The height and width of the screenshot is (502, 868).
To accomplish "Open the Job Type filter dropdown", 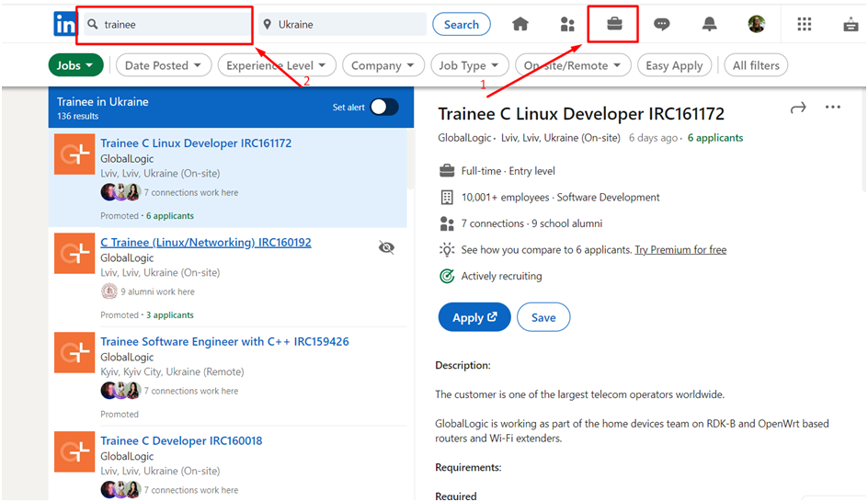I will coord(468,65).
